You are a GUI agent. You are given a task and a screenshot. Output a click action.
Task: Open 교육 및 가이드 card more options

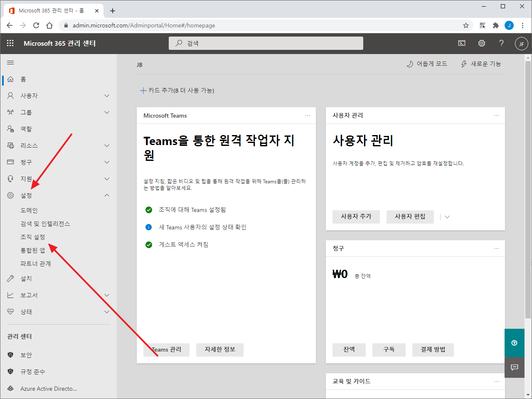pyautogui.click(x=497, y=382)
